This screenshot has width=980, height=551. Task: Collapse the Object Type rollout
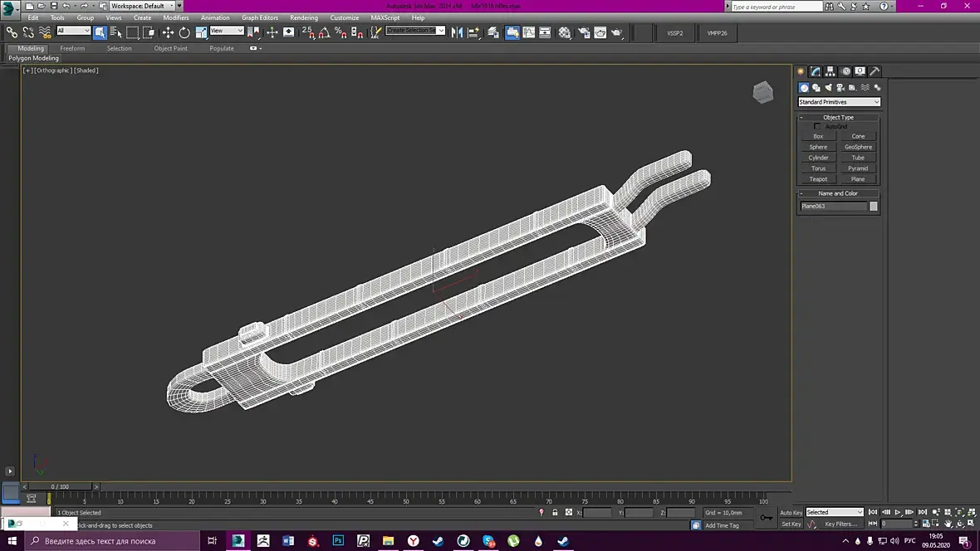(838, 117)
